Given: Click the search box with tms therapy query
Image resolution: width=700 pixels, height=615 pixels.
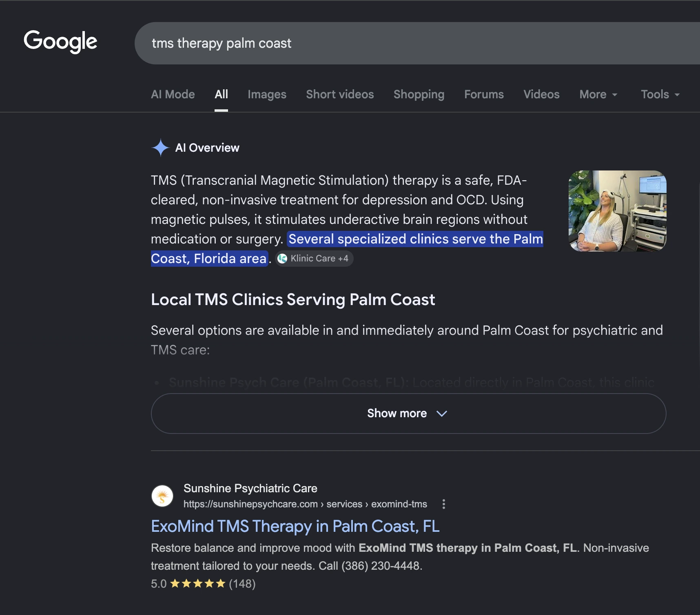Looking at the screenshot, I should pyautogui.click(x=417, y=43).
